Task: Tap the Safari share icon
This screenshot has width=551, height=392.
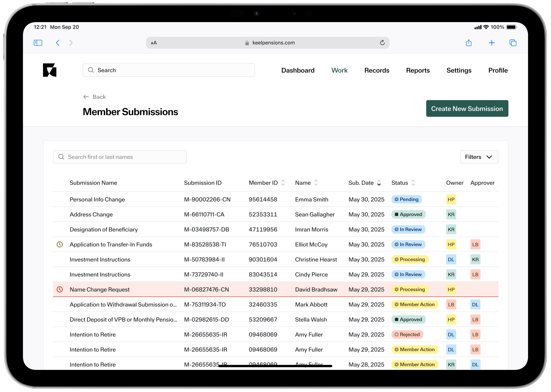Action: tap(469, 43)
